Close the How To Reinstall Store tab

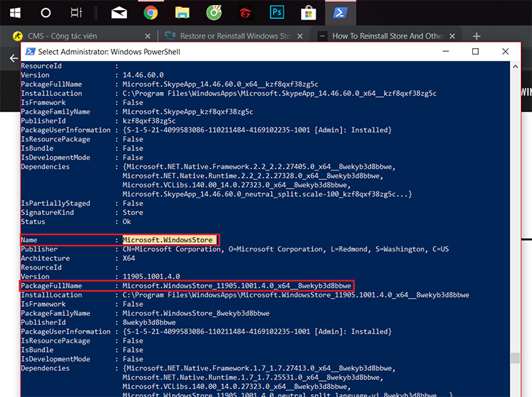pyautogui.click(x=453, y=36)
